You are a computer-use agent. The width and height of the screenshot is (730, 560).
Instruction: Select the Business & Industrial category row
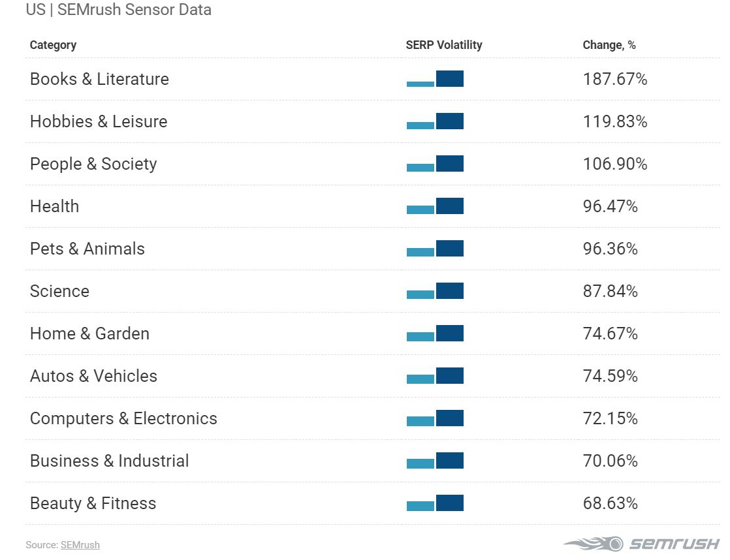click(110, 461)
